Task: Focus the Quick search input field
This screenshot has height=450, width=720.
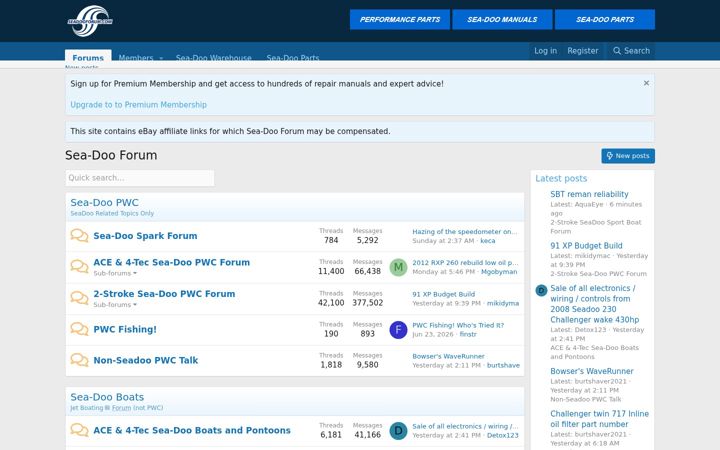Action: [140, 178]
